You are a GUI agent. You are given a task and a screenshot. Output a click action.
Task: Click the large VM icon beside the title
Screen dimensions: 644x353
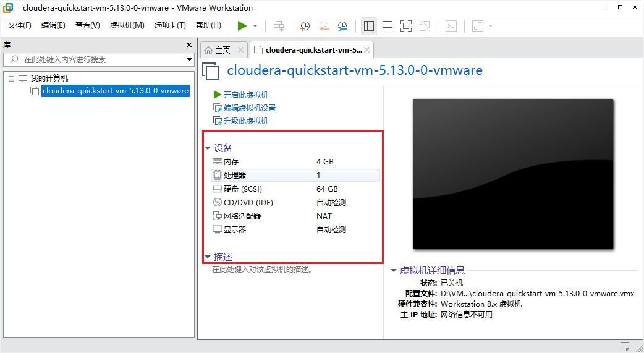pyautogui.click(x=211, y=70)
